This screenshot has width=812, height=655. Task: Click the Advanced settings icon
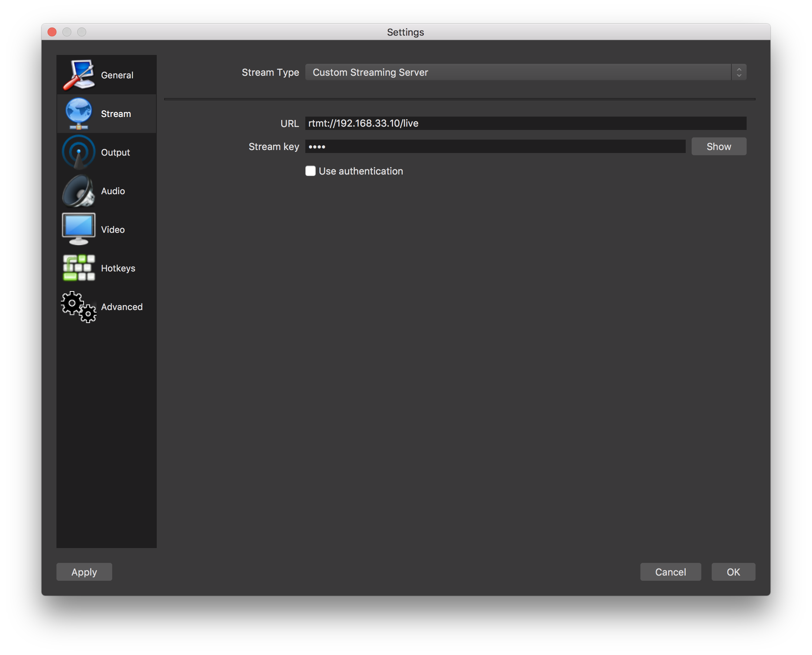78,307
